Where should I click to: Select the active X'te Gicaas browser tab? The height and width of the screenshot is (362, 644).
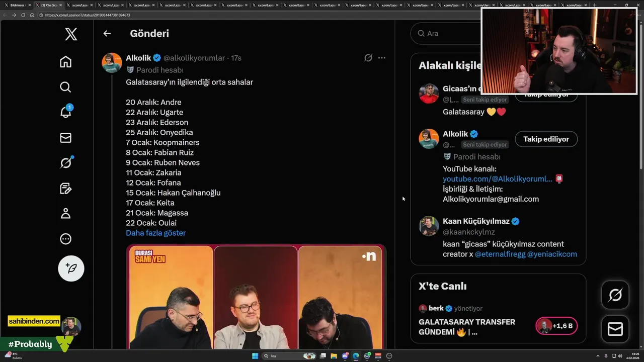click(x=49, y=5)
